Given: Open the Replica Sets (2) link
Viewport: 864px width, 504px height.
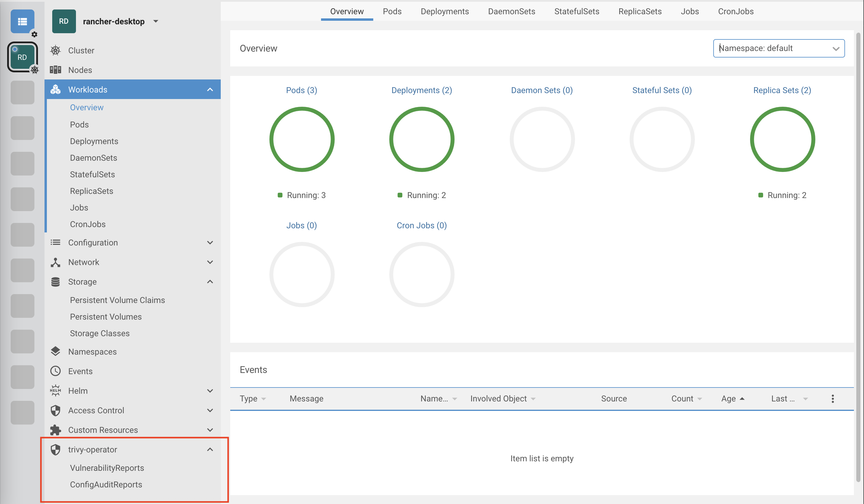Looking at the screenshot, I should click(782, 90).
